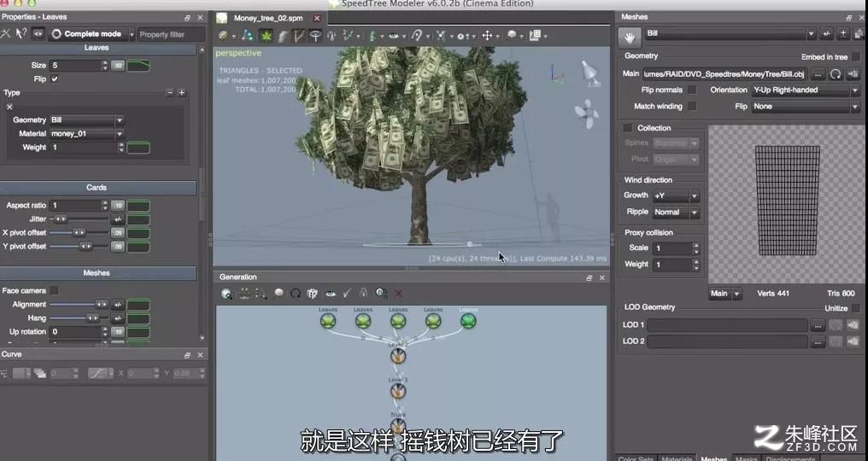
Task: Click the hand icon in Meshes panel
Action: tap(630, 37)
